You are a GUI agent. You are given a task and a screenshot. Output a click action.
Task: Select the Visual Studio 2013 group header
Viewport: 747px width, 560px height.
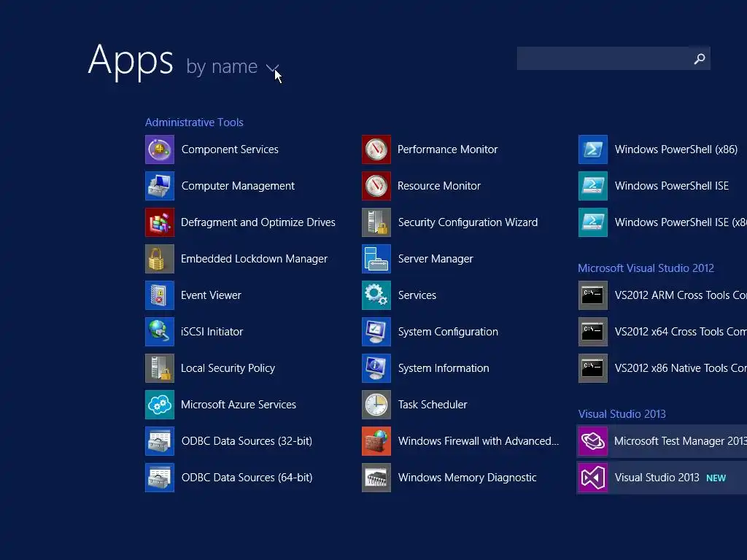[x=622, y=414]
